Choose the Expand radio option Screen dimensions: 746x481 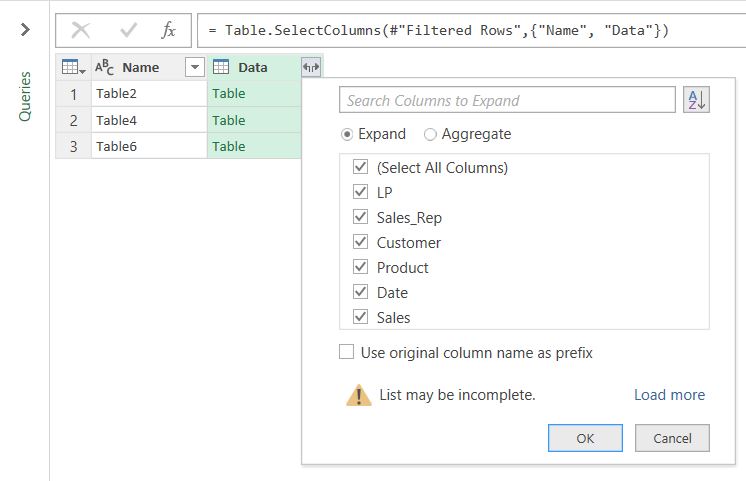coord(347,135)
